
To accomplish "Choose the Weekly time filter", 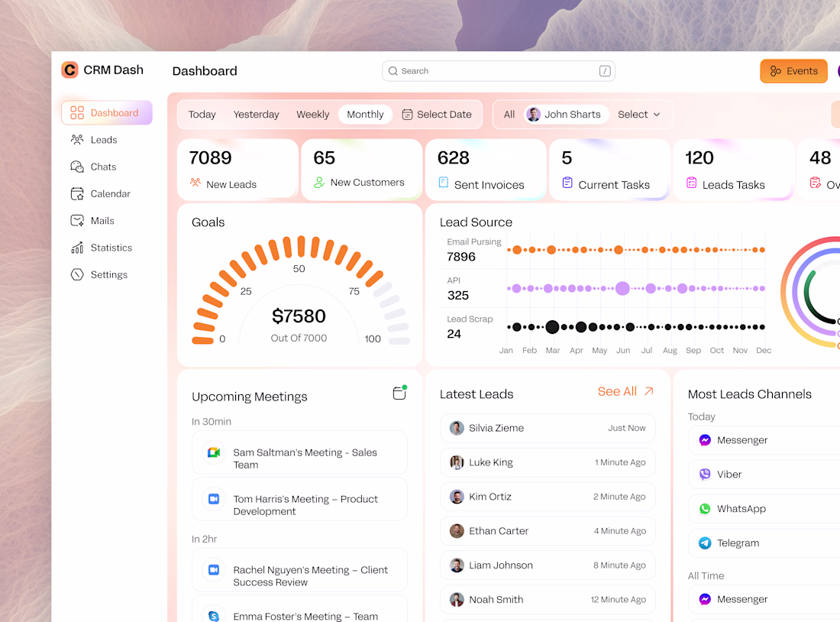I will point(313,114).
